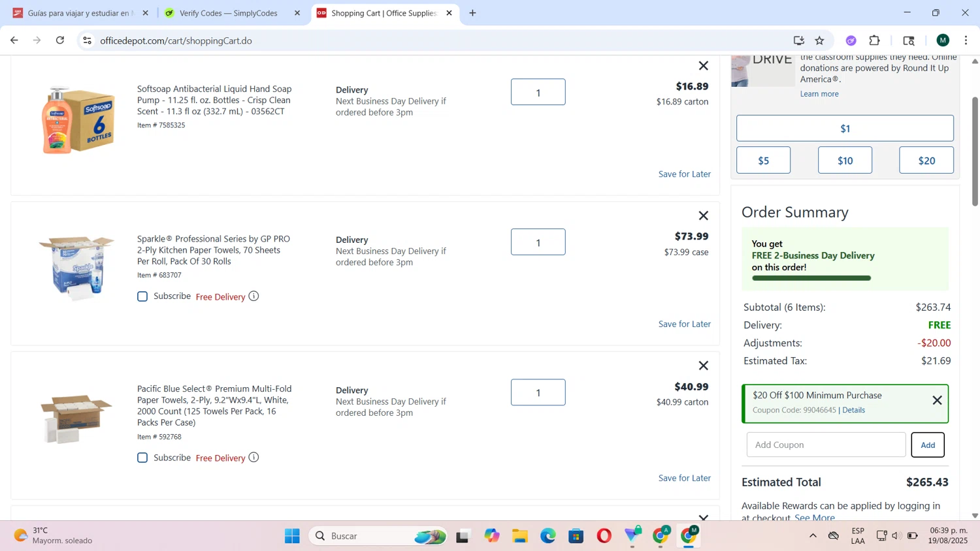Focus the Add Coupon input field
This screenshot has width=980, height=551.
point(826,445)
